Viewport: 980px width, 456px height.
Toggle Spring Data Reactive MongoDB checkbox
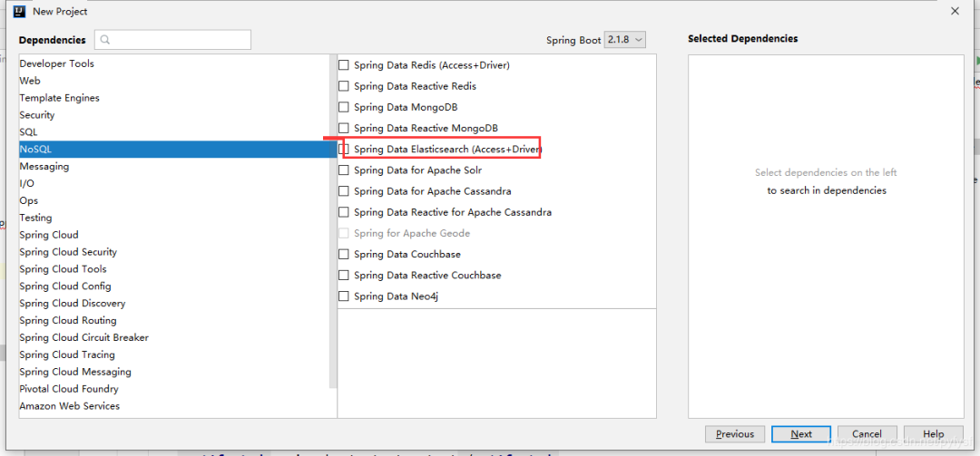coord(344,128)
